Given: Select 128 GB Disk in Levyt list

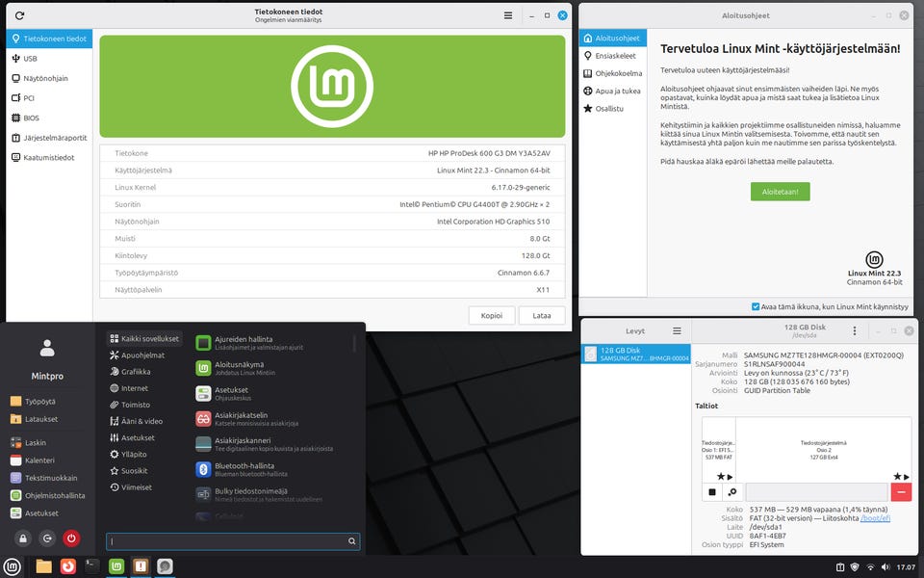Looking at the screenshot, I should click(635, 354).
